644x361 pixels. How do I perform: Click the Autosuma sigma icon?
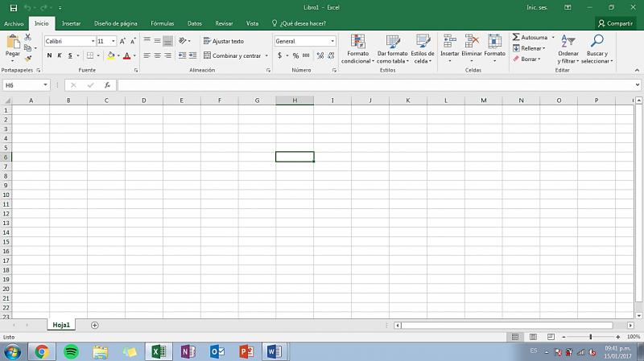516,38
